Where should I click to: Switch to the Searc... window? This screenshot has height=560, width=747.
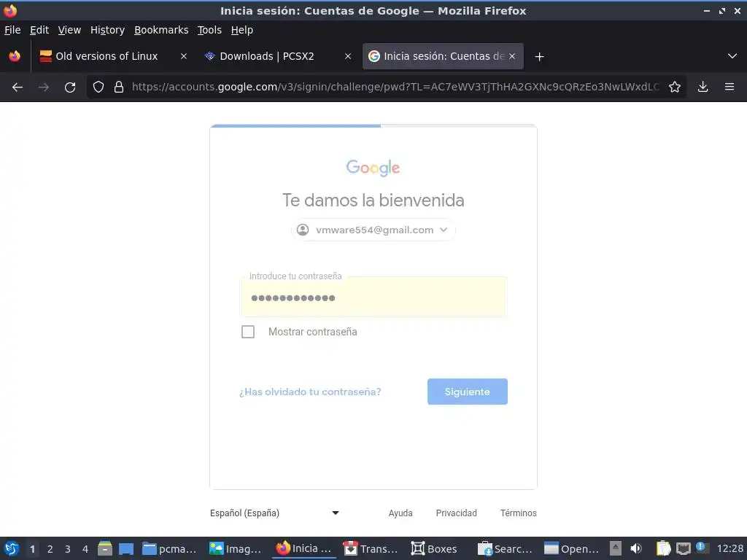pos(505,548)
